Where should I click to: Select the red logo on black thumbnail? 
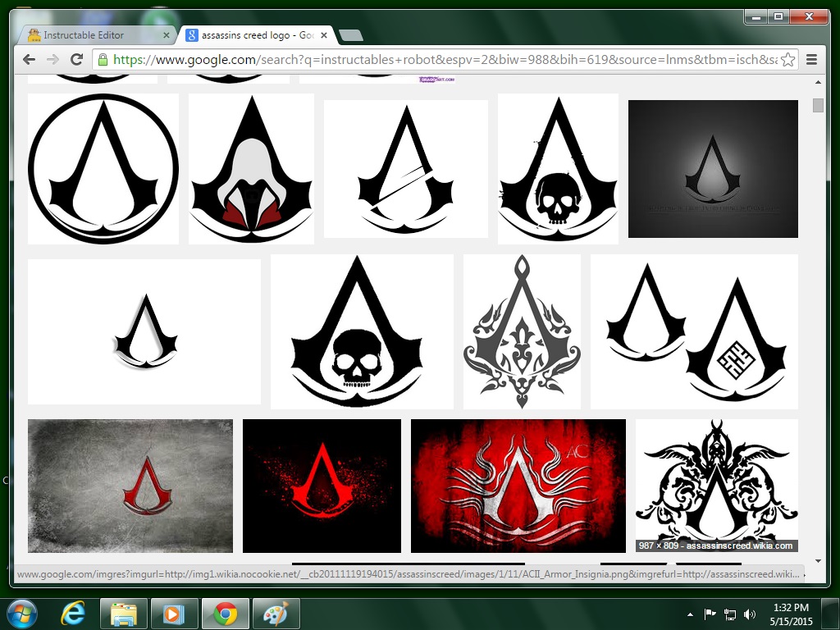click(322, 486)
